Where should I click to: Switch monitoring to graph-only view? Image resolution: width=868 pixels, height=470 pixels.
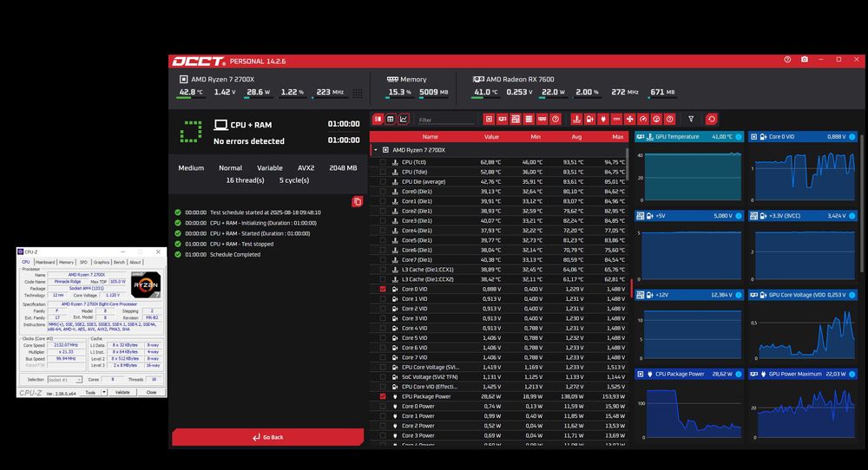pos(404,119)
